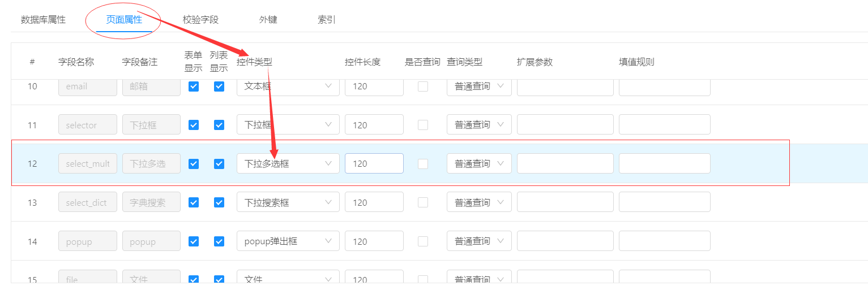
Task: Click the 控件长度 field in row 12
Action: (x=374, y=163)
